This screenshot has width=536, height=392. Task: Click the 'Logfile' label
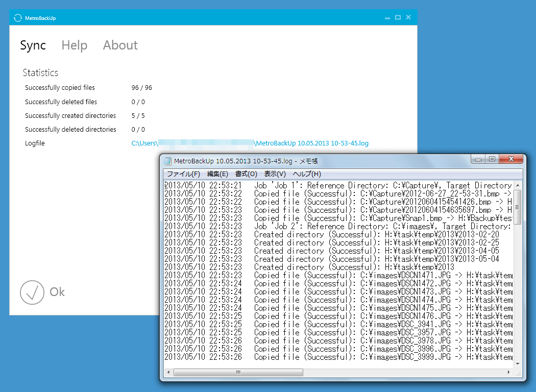click(x=35, y=143)
